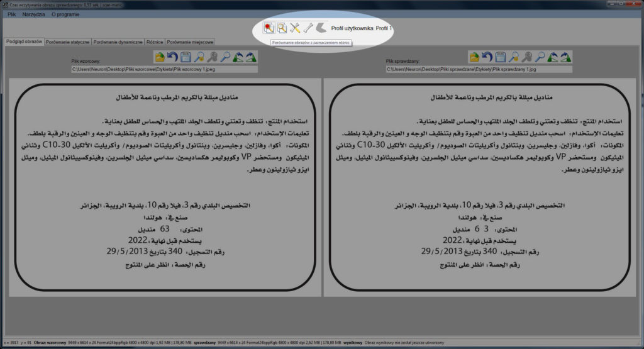The image size is (644, 349).
Task: Click the 'sprawdzany' status bar entry
Action: (204, 343)
